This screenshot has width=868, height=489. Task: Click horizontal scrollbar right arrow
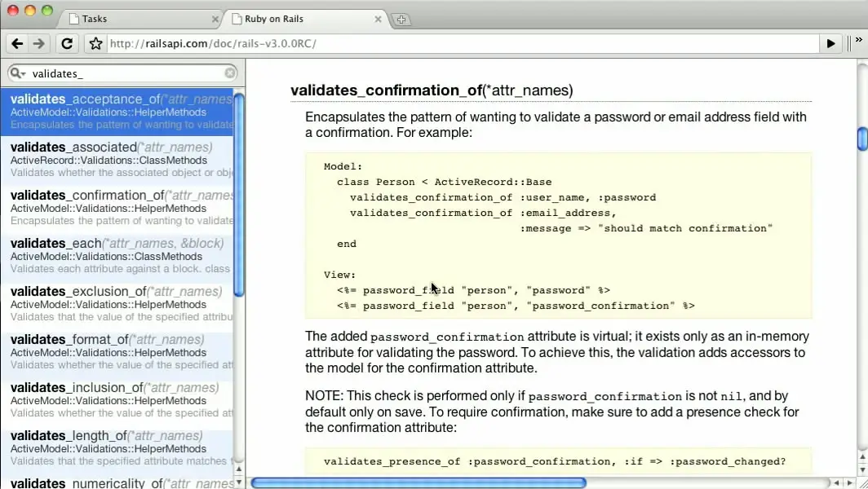850,483
